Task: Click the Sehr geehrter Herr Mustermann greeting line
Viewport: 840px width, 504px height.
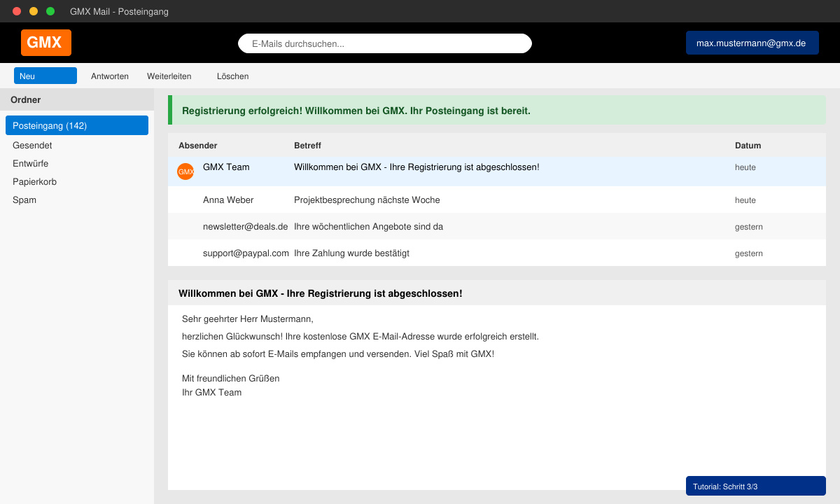Action: (248, 319)
